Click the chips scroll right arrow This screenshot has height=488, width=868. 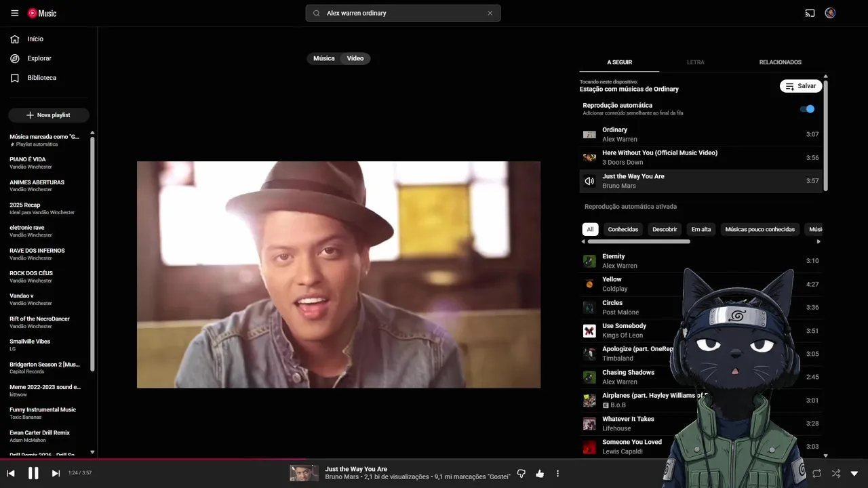tap(818, 241)
